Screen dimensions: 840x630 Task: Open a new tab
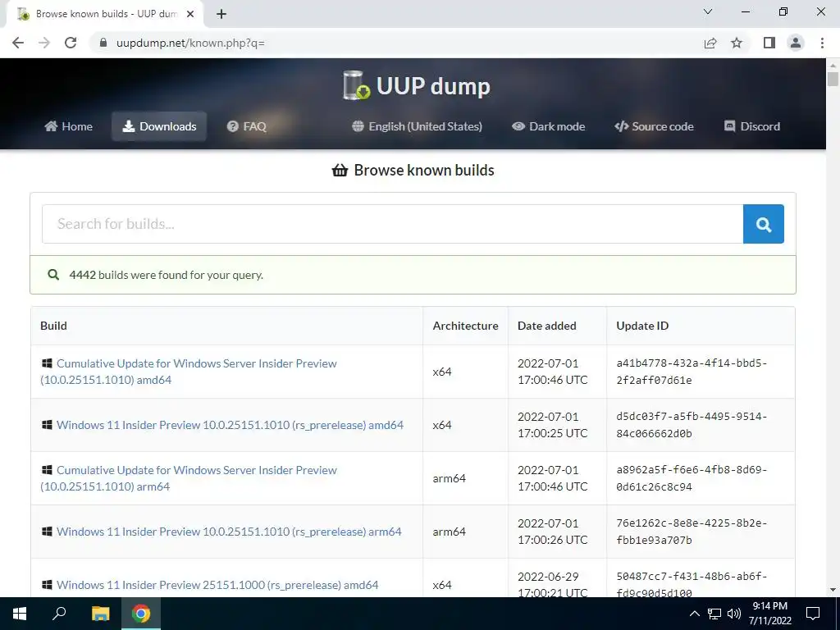point(221,14)
